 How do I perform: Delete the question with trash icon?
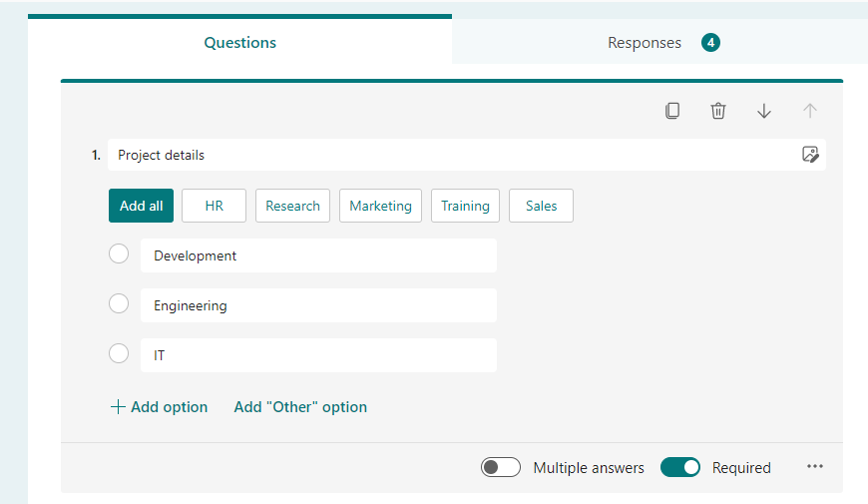click(718, 111)
